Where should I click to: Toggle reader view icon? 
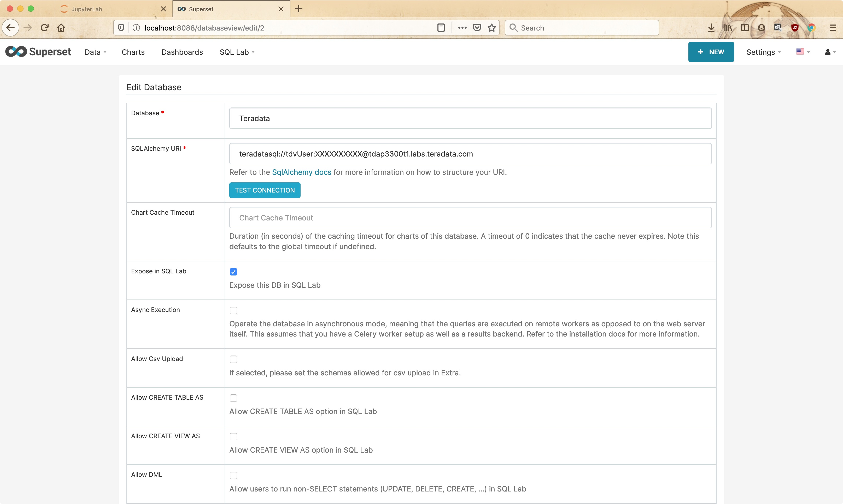tap(441, 28)
